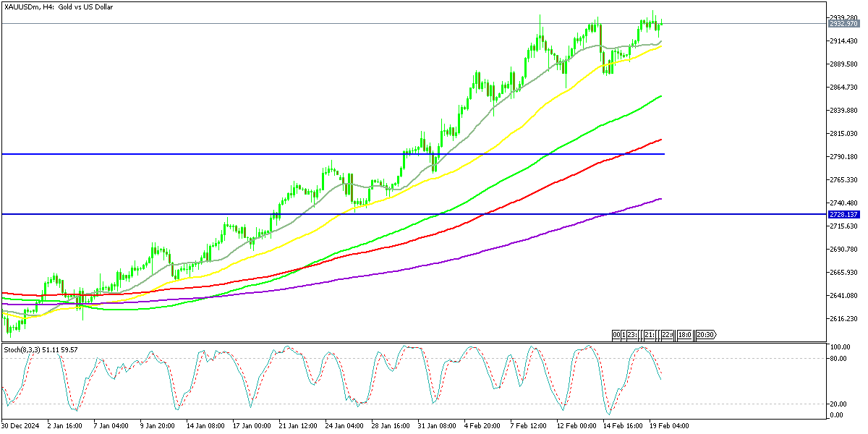The width and height of the screenshot is (868, 434).
Task: Select the blue support line near 2728
Action: (x=289, y=213)
